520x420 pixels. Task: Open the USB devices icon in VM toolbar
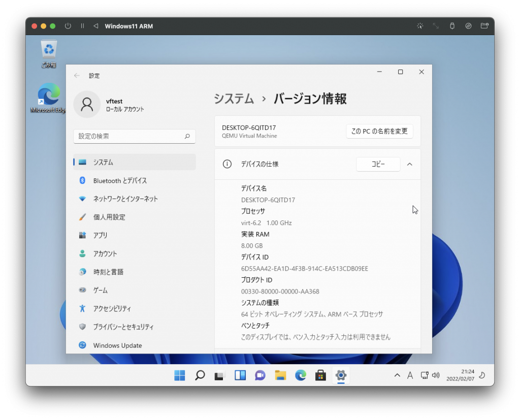coord(452,26)
